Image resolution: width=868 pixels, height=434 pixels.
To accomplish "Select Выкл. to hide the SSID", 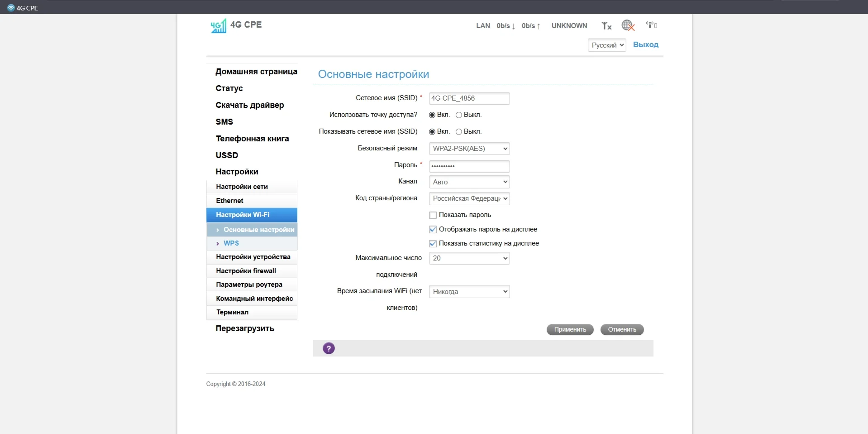I will coord(458,132).
